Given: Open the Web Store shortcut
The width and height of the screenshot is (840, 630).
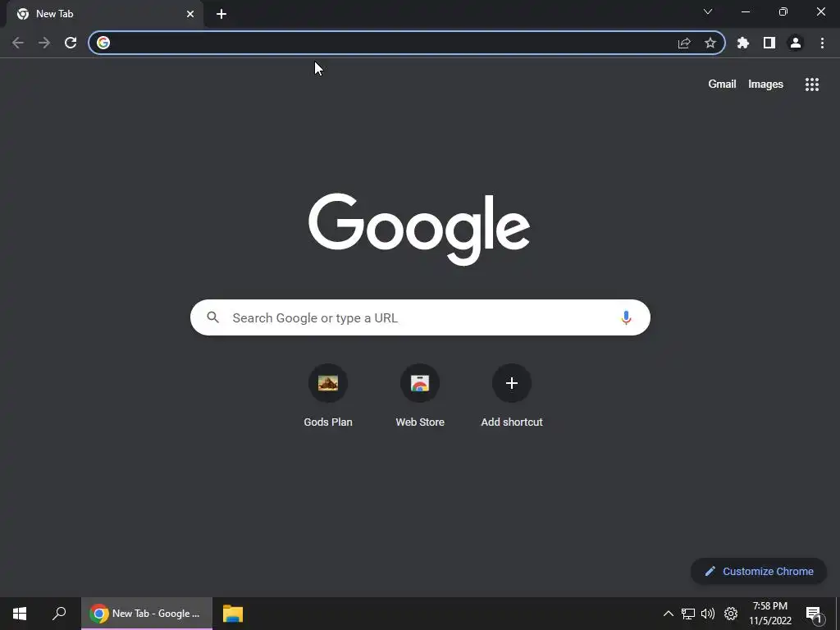Looking at the screenshot, I should (x=420, y=396).
